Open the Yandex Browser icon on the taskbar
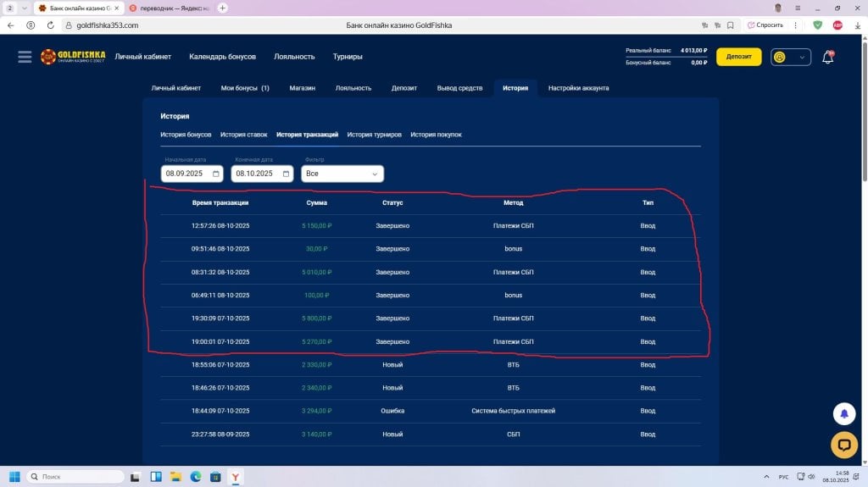 click(236, 477)
